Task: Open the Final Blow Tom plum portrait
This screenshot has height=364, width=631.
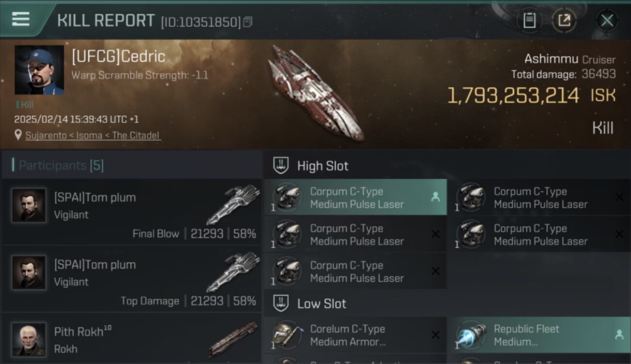Action: pos(29,205)
